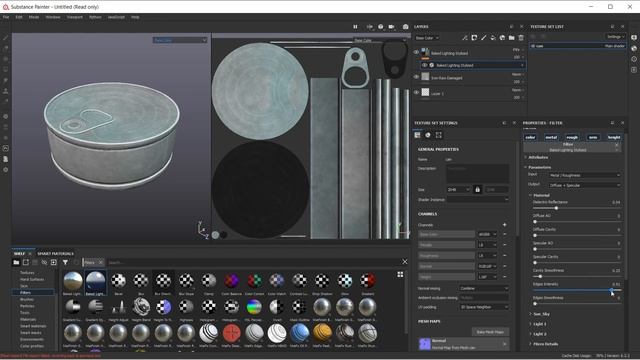
Task: Hide the Baked Lighting Stylized layer
Action: pos(416,52)
